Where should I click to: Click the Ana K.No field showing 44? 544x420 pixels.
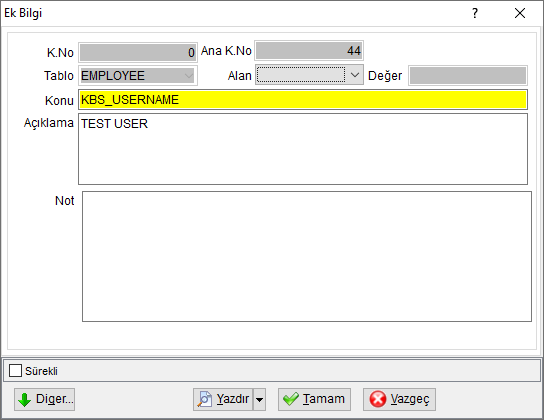click(309, 51)
